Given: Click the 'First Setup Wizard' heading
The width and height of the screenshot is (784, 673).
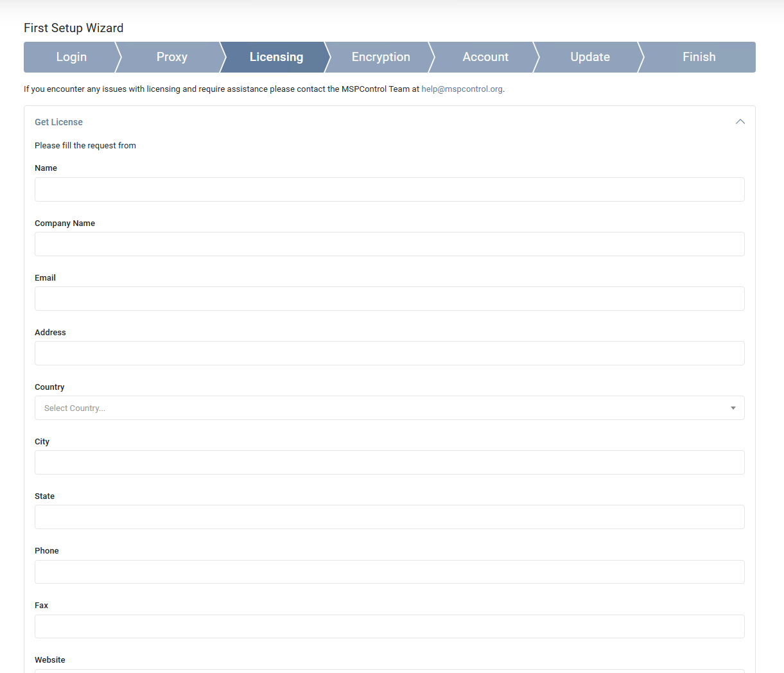Looking at the screenshot, I should 73,28.
